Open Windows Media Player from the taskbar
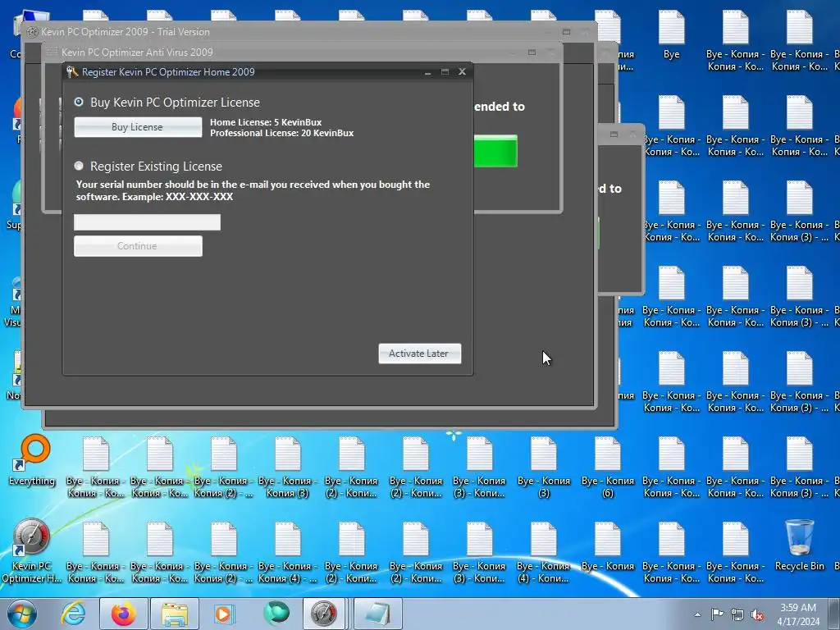This screenshot has height=630, width=840. [x=223, y=614]
